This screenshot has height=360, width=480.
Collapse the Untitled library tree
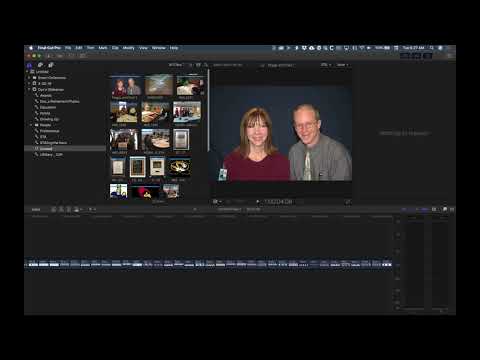28,72
